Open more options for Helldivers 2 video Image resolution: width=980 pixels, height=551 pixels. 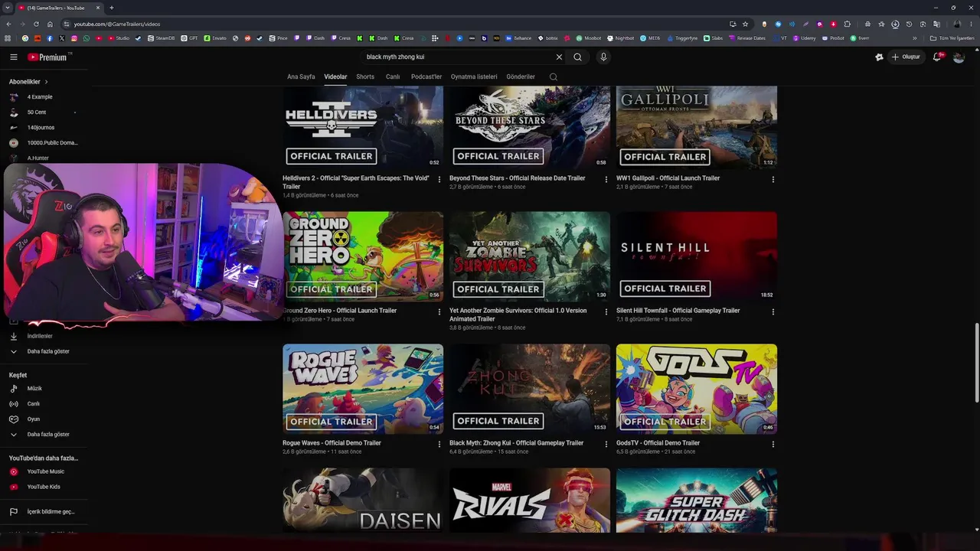(x=439, y=180)
